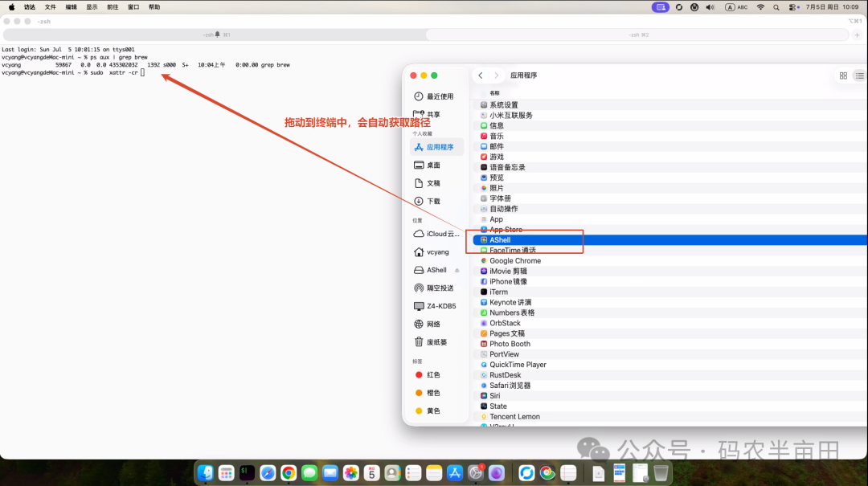868x486 pixels.
Task: Select AShell in applications list
Action: point(670,239)
